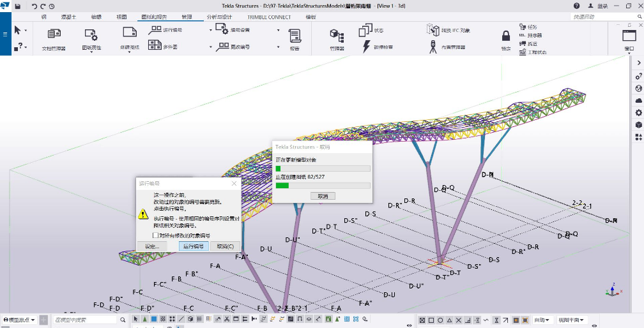Click 运行编号 in the ribbon
The width and height of the screenshot is (644, 328).
(165, 29)
